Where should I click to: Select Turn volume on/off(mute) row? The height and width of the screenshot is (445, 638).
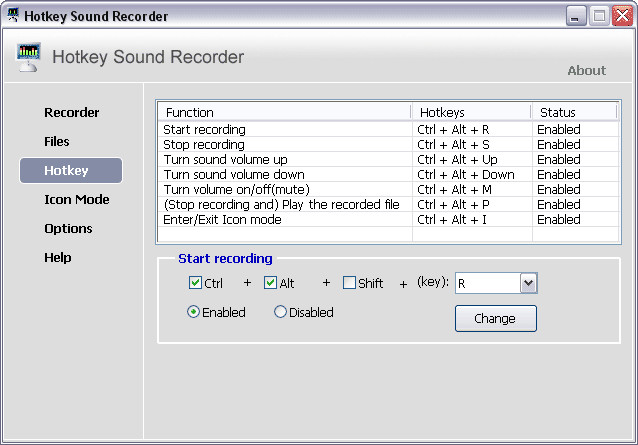388,190
